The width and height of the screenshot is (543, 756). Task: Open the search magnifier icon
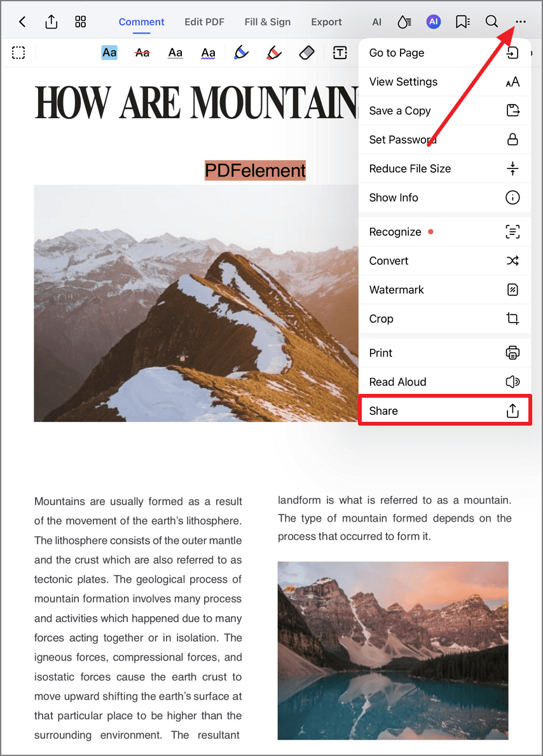point(491,22)
